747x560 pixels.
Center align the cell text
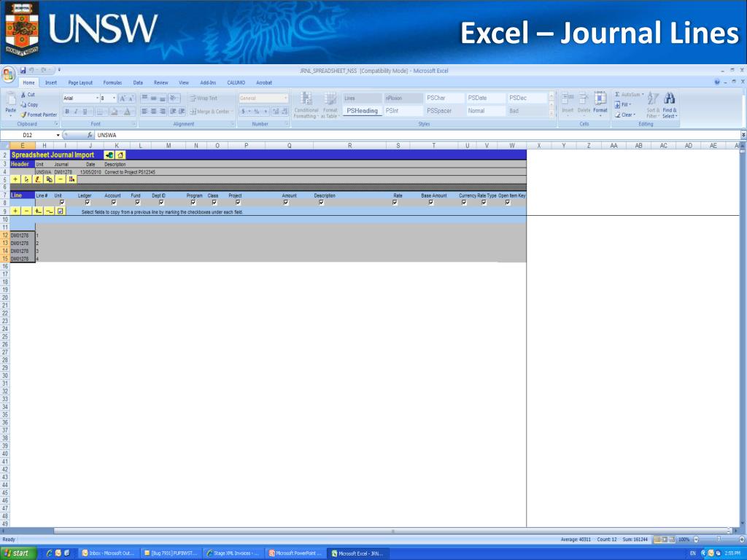click(153, 112)
